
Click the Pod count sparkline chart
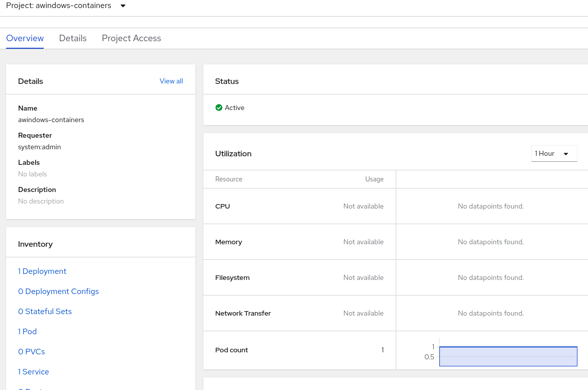click(x=508, y=356)
